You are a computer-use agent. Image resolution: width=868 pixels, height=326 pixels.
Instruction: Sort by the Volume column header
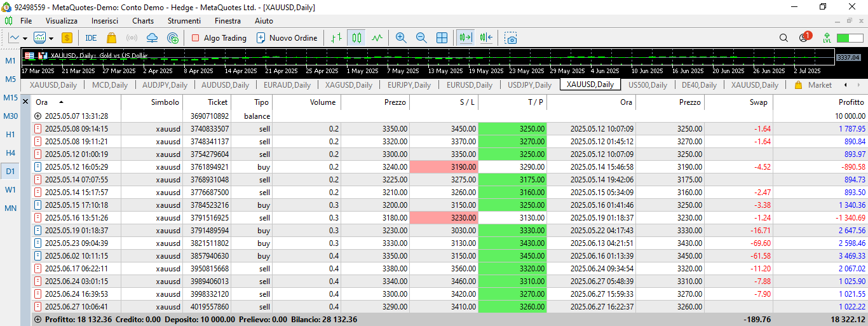point(307,102)
